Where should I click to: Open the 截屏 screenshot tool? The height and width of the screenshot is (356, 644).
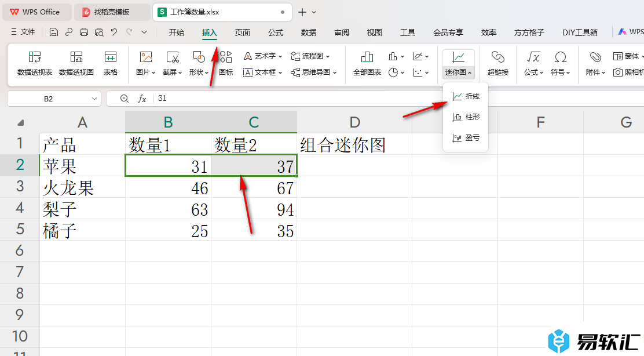point(173,64)
